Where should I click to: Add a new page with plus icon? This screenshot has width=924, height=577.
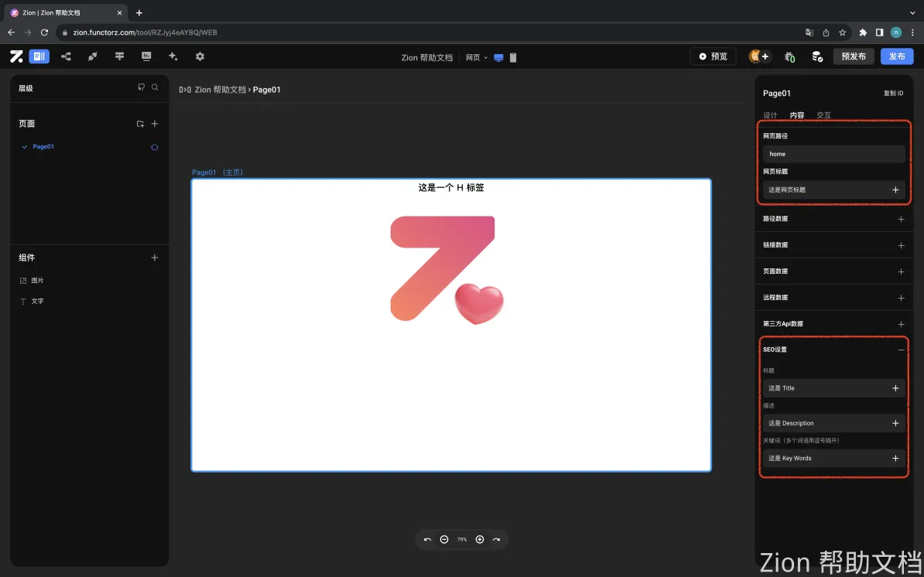[x=155, y=124]
